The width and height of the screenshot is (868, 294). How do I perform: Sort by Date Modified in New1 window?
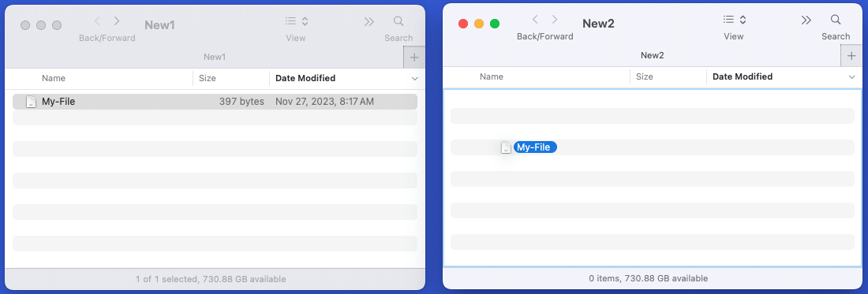(305, 79)
